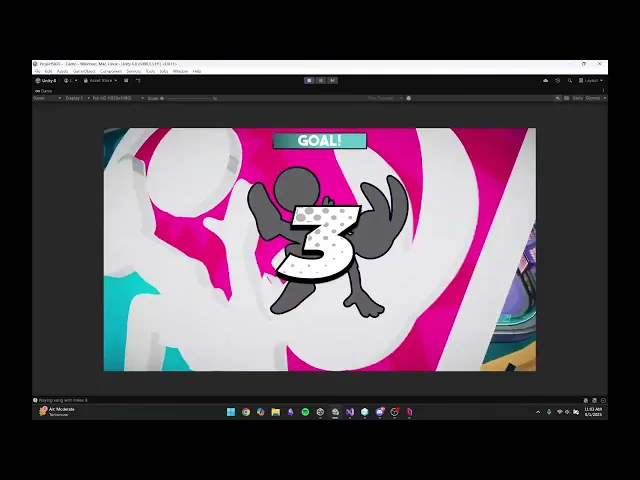Open the undo history icon
640x480 pixels.
(558, 81)
